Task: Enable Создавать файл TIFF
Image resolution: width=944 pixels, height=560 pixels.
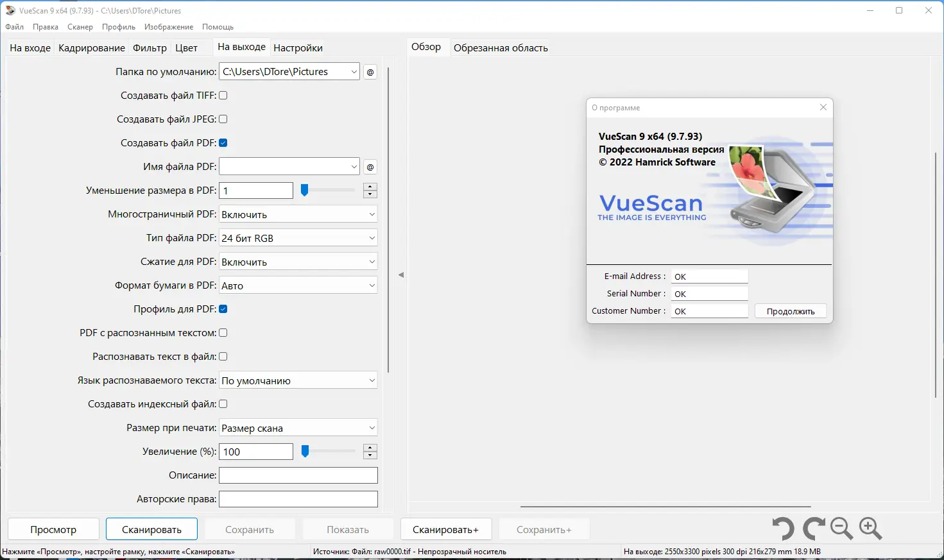Action: tap(223, 95)
